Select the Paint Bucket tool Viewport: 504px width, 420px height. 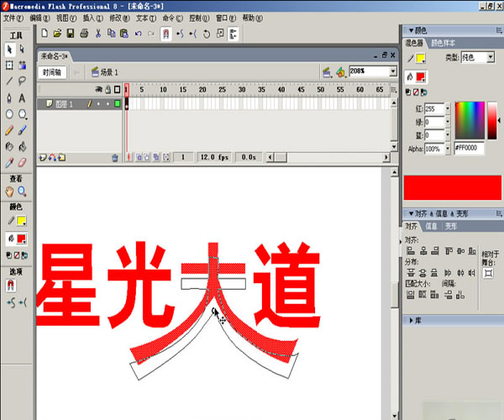click(22, 146)
